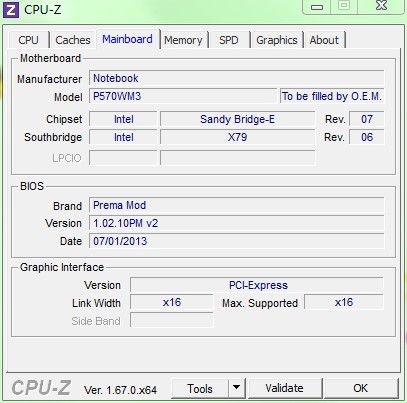The image size is (407, 403).
Task: Open the Caches tab
Action: point(73,40)
